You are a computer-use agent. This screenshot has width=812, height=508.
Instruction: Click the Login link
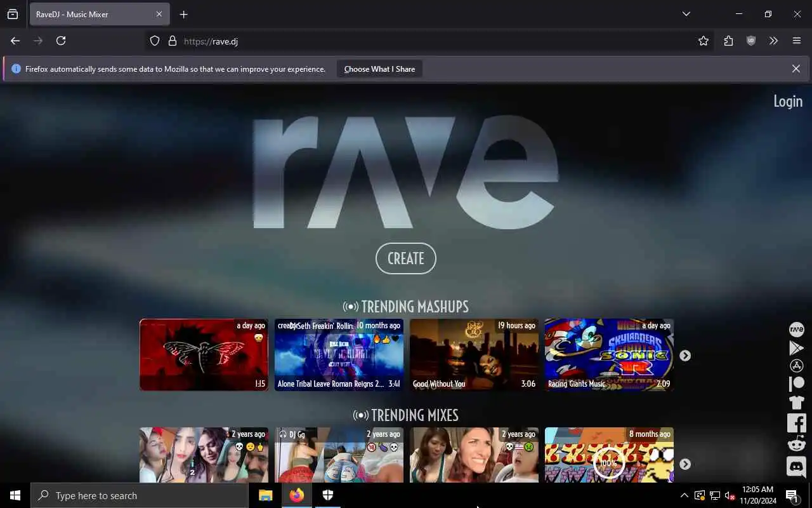788,101
